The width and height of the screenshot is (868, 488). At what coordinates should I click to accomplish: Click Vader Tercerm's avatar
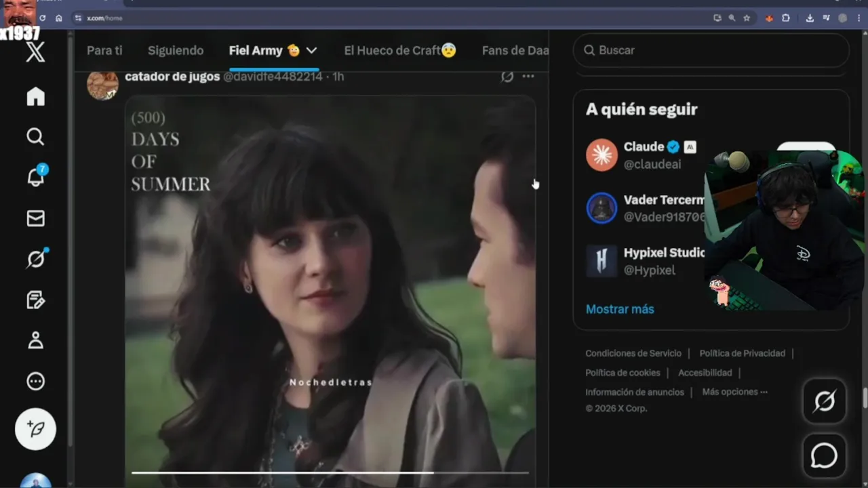pos(601,208)
